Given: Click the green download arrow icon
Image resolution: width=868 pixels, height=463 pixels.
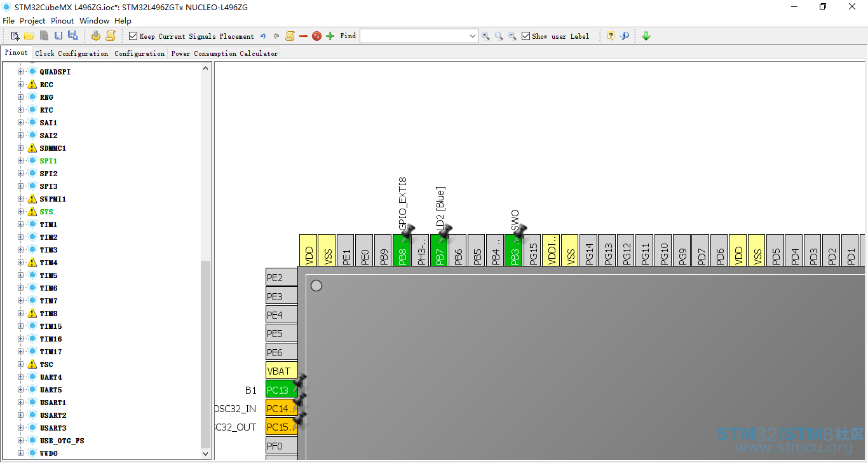Looking at the screenshot, I should 646,36.
